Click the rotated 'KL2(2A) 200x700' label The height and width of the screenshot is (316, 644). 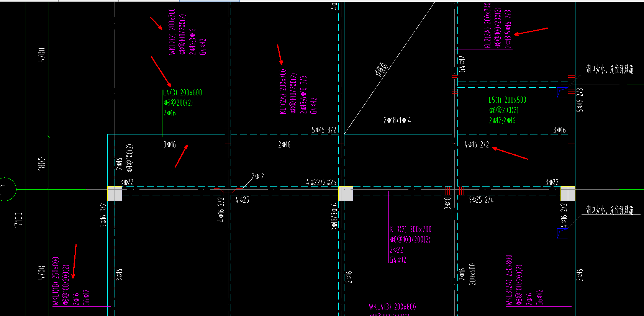tap(487, 25)
